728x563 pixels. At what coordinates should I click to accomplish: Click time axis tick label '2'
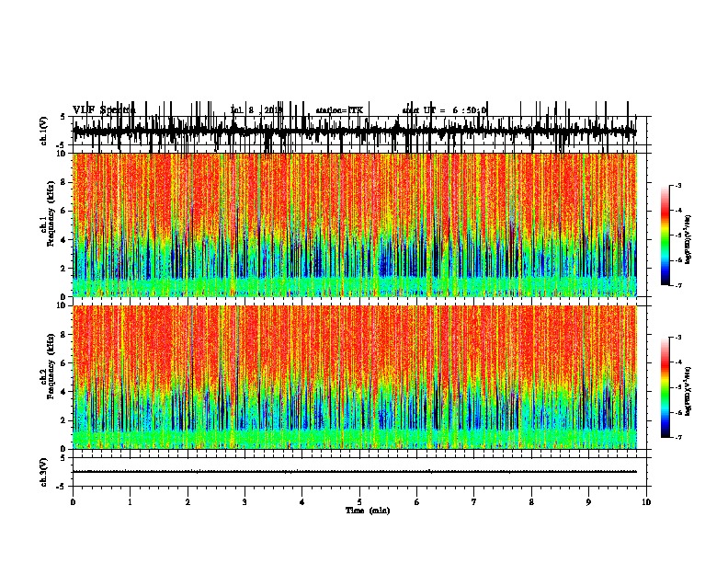pos(188,502)
